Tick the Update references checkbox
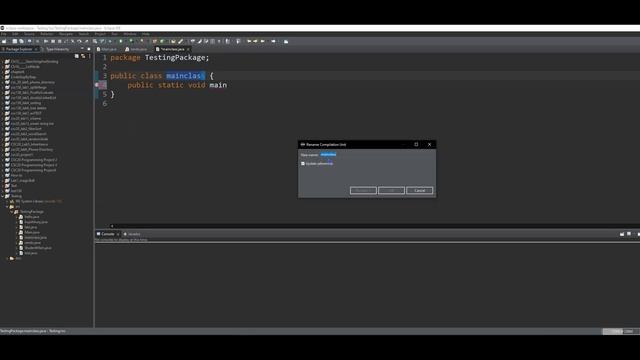Viewport: 640px width, 360px height. coord(303,163)
